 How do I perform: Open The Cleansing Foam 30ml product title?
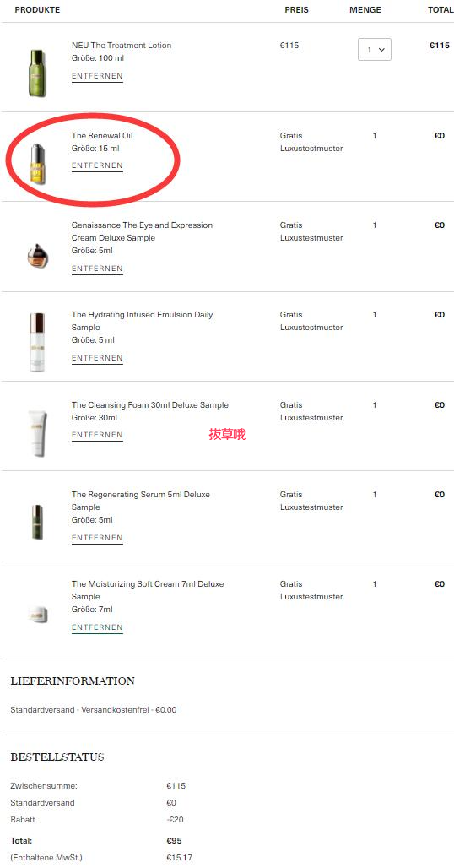click(150, 405)
